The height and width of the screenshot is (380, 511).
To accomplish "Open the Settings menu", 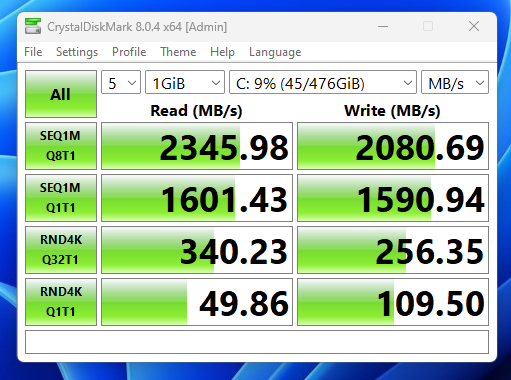I will pyautogui.click(x=77, y=52).
